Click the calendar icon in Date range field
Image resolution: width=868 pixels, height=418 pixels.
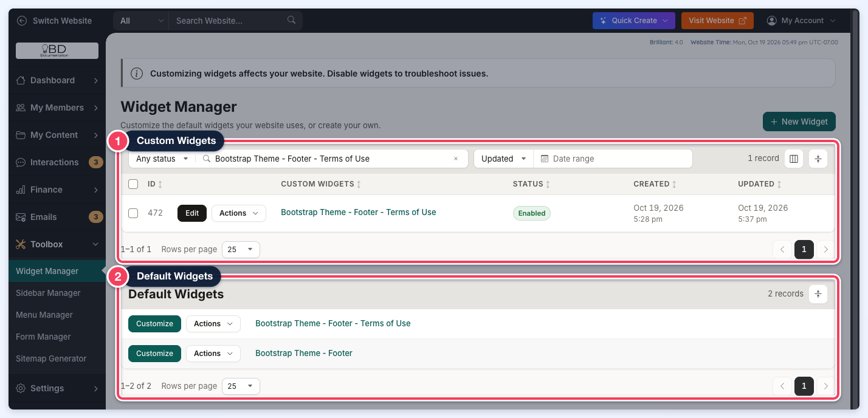pos(545,159)
